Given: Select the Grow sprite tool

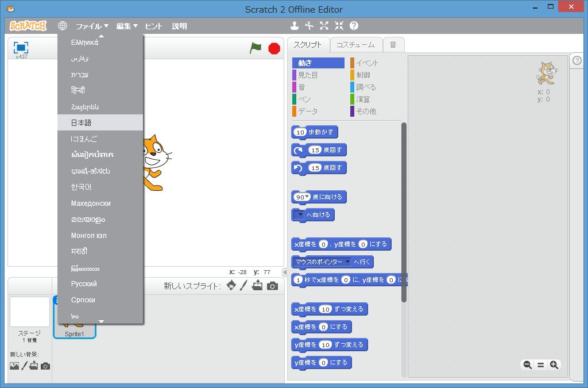Looking at the screenshot, I should (x=324, y=25).
